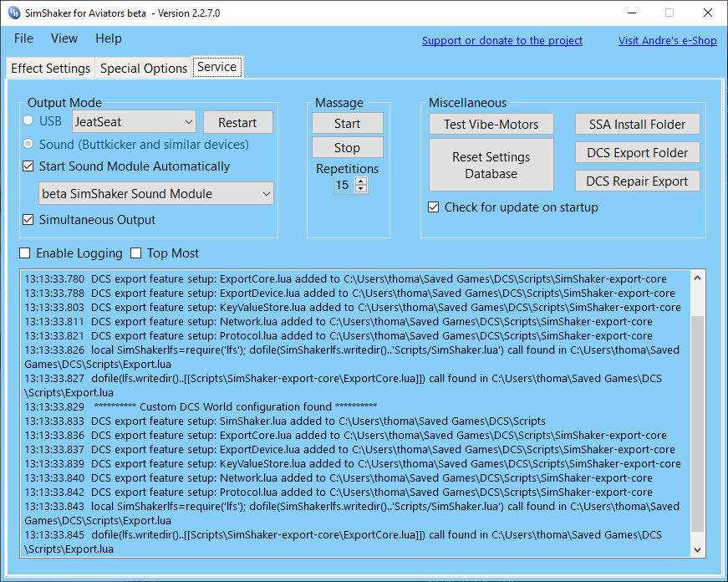
Task: Open the DCS Export Folder
Action: (638, 153)
